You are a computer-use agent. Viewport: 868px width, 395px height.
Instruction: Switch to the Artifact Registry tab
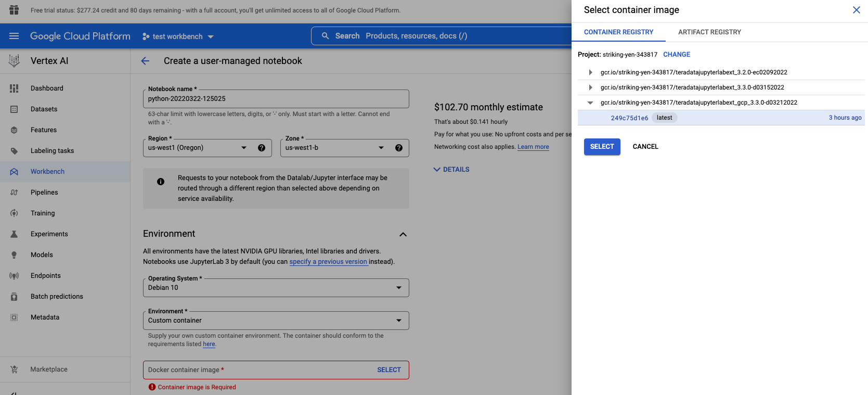[x=709, y=32]
